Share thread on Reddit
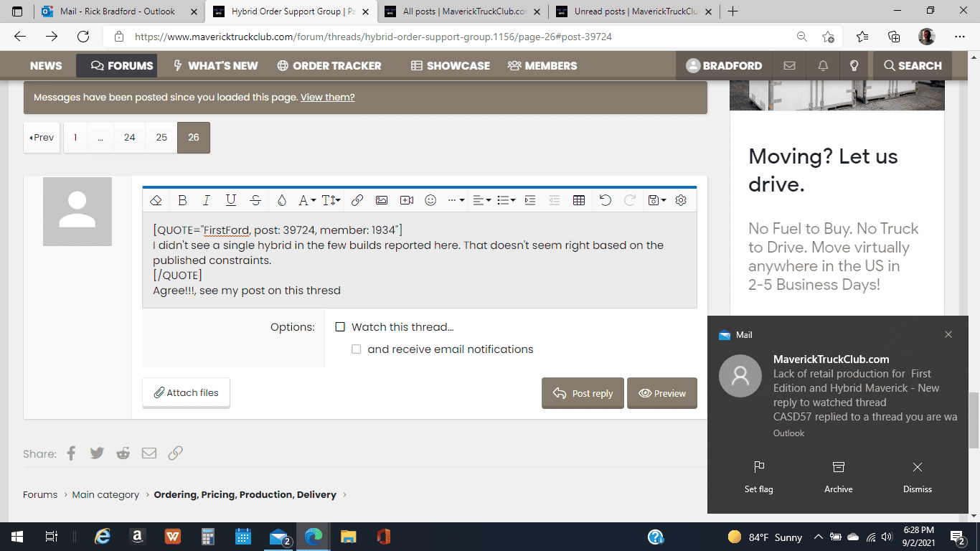980x551 pixels. coord(123,453)
